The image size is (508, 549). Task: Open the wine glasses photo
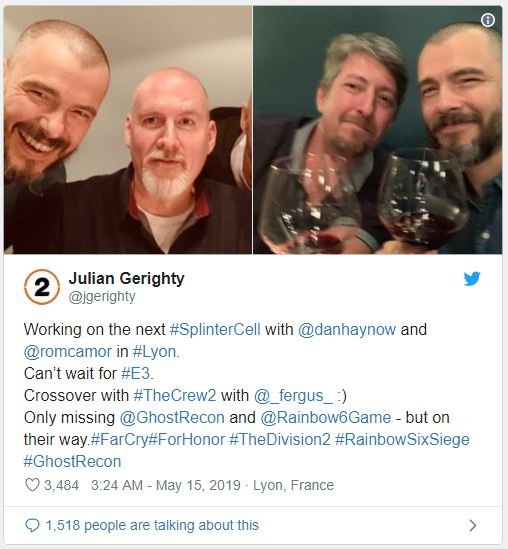click(377, 130)
